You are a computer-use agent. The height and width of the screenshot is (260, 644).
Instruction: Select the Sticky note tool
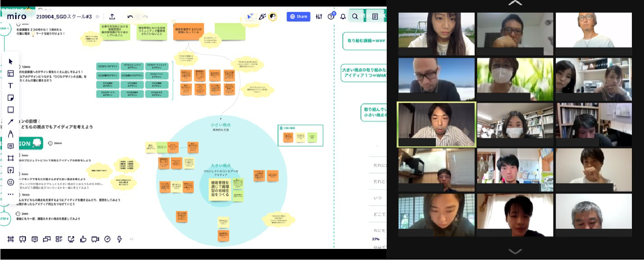tap(11, 98)
